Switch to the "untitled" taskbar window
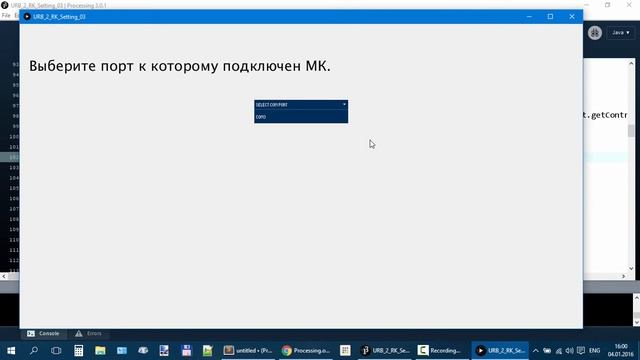 [248, 351]
